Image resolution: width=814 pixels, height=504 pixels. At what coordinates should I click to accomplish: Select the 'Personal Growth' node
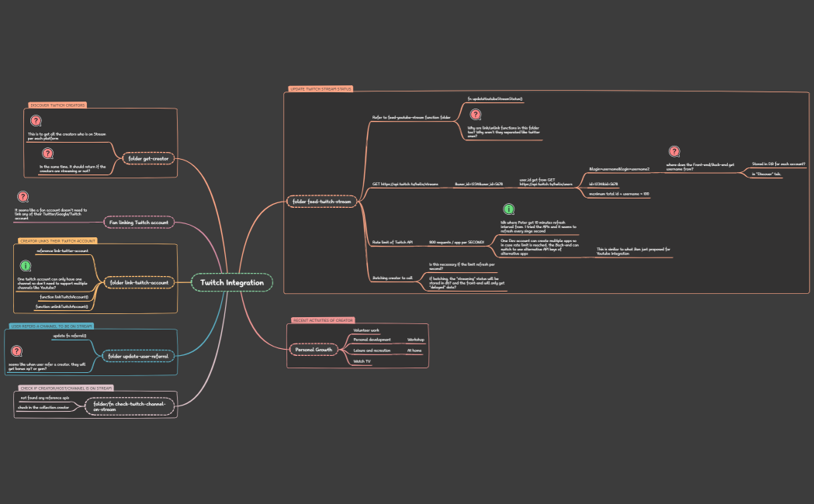coord(313,350)
